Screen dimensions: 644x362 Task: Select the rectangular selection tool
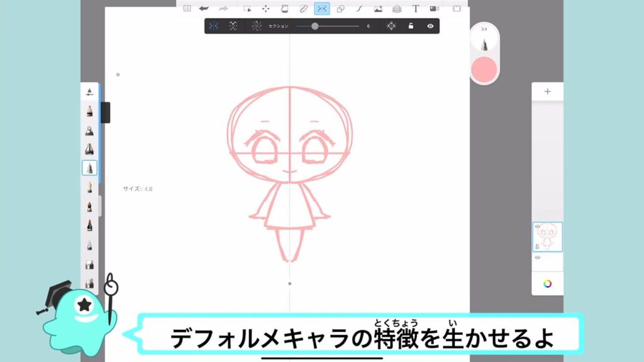pyautogui.click(x=247, y=9)
